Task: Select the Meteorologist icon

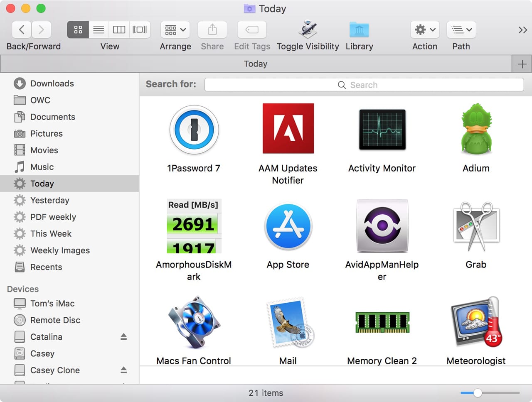Action: pyautogui.click(x=476, y=322)
